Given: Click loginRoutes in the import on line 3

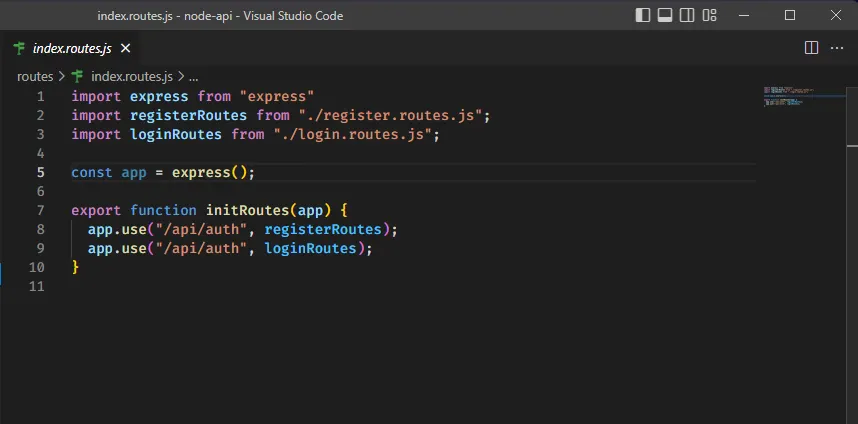Looking at the screenshot, I should (176, 135).
